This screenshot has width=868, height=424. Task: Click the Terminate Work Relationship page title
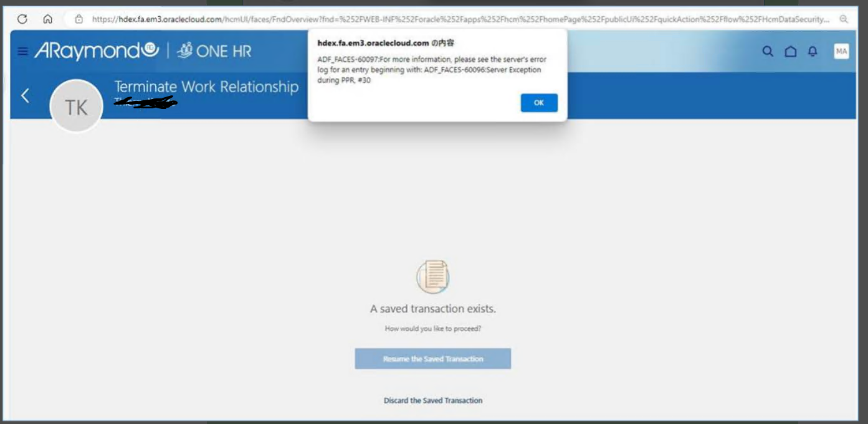click(206, 88)
